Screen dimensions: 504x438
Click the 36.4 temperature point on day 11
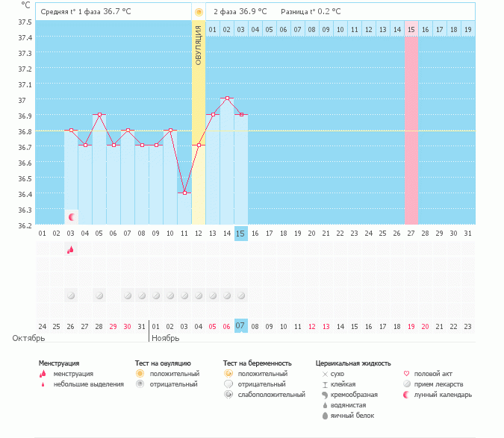184,193
